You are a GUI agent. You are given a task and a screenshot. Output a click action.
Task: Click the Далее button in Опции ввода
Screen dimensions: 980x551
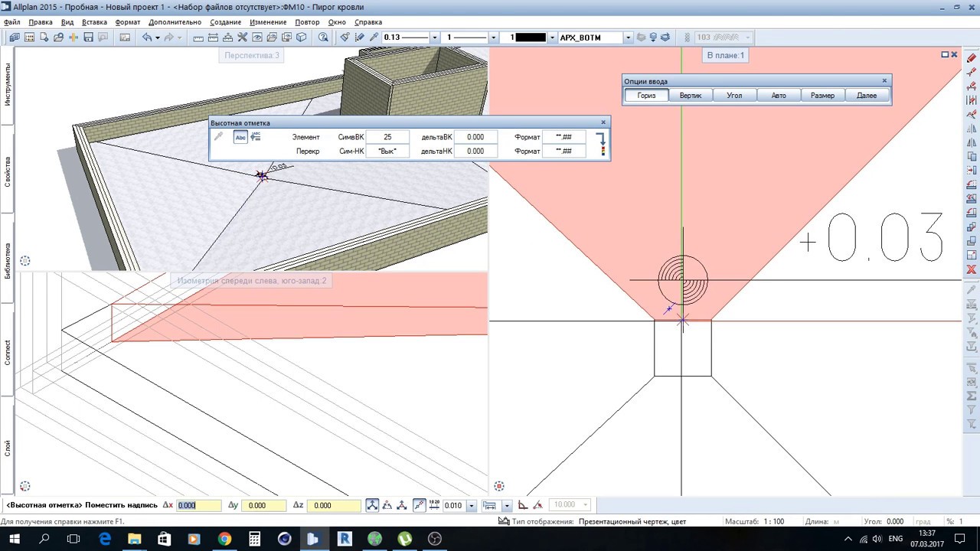point(867,96)
